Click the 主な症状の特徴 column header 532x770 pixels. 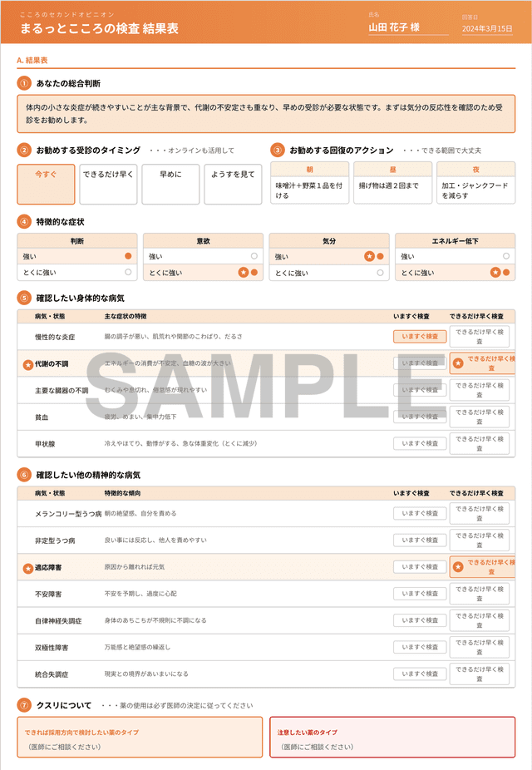tap(126, 316)
